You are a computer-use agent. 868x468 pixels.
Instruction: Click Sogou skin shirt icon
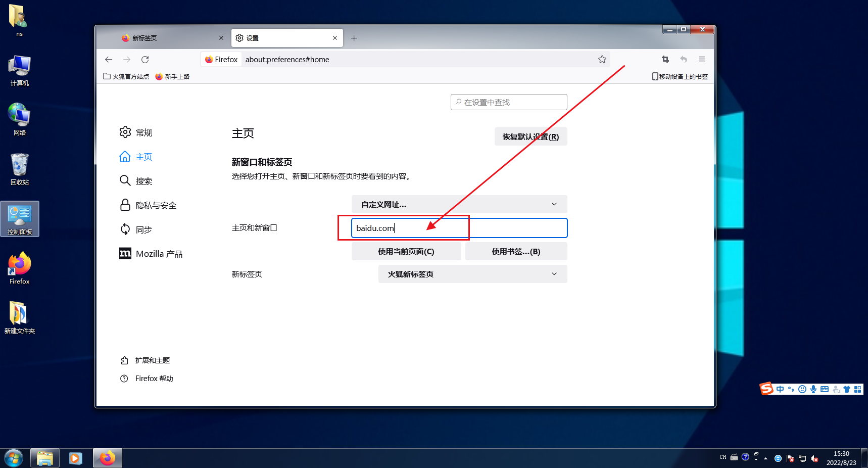[x=847, y=389]
